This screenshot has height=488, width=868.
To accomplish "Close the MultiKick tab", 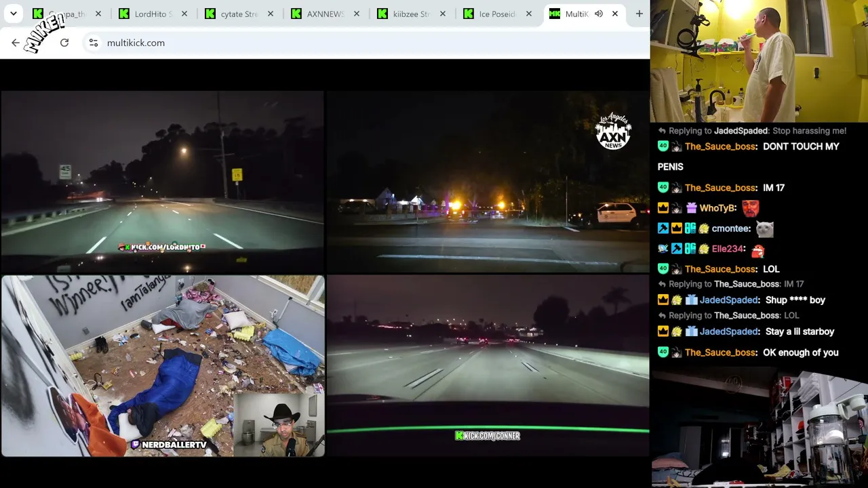I will [x=615, y=14].
